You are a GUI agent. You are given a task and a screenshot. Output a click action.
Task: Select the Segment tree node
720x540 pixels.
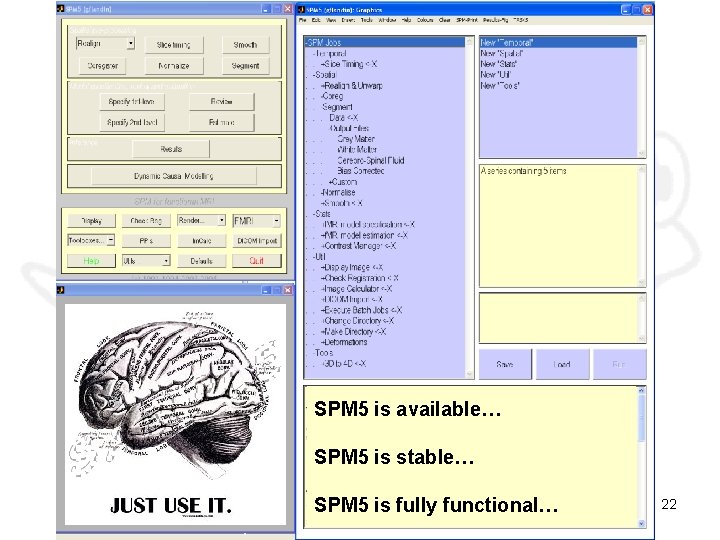point(337,107)
